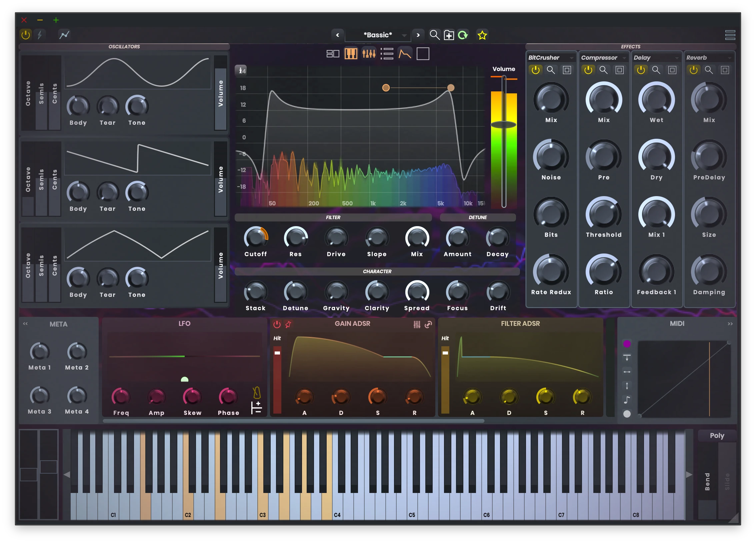Image resolution: width=756 pixels, height=543 pixels.
Task: Expand the MIDI panel double chevron
Action: 730,324
